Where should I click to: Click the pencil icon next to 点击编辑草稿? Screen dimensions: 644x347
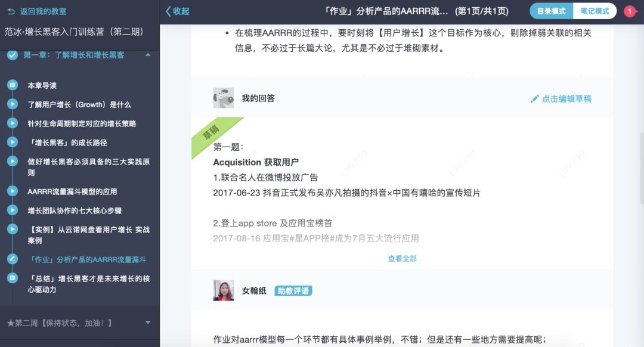[x=534, y=98]
